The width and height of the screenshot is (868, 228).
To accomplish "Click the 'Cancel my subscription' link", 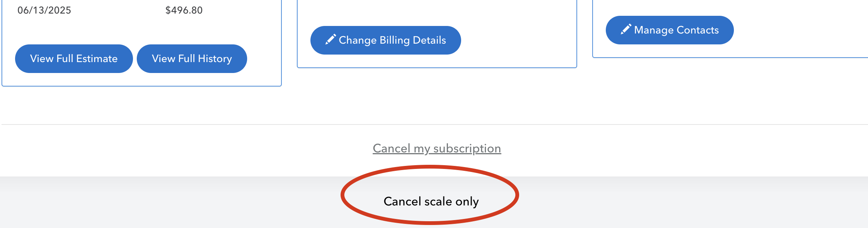I will (x=436, y=148).
